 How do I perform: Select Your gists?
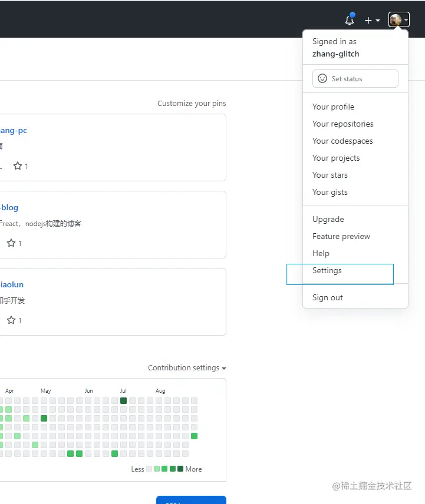(330, 193)
